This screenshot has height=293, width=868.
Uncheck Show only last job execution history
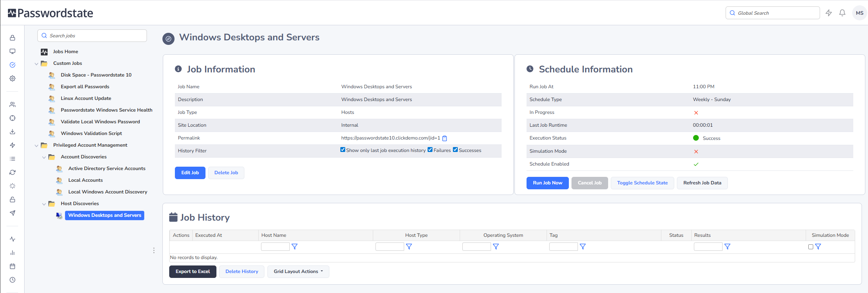tap(343, 150)
